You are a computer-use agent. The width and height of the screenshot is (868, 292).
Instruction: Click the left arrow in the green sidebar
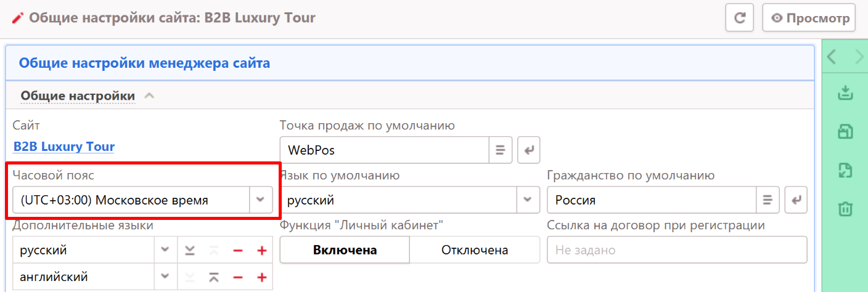coord(831,57)
